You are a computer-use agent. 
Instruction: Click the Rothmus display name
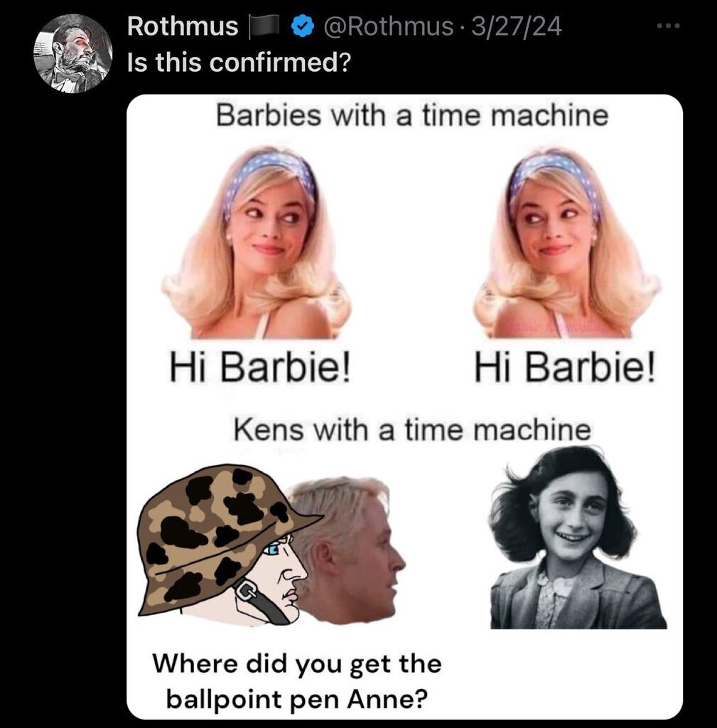[182, 27]
